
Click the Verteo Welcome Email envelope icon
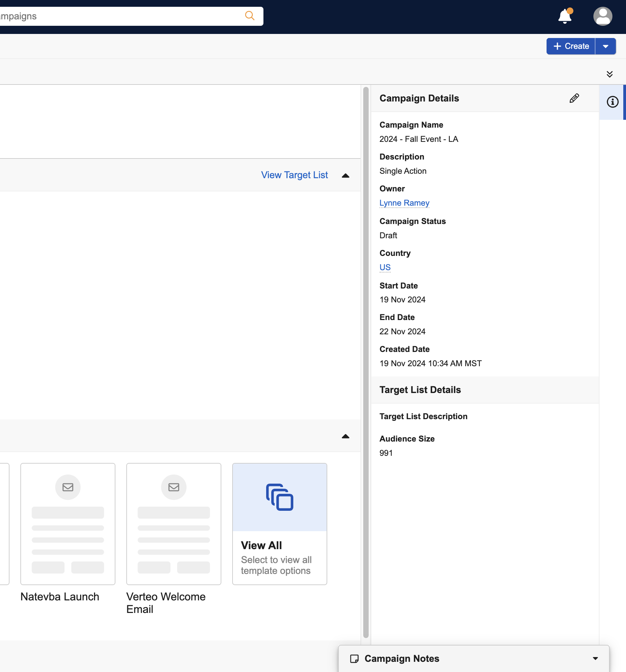174,487
